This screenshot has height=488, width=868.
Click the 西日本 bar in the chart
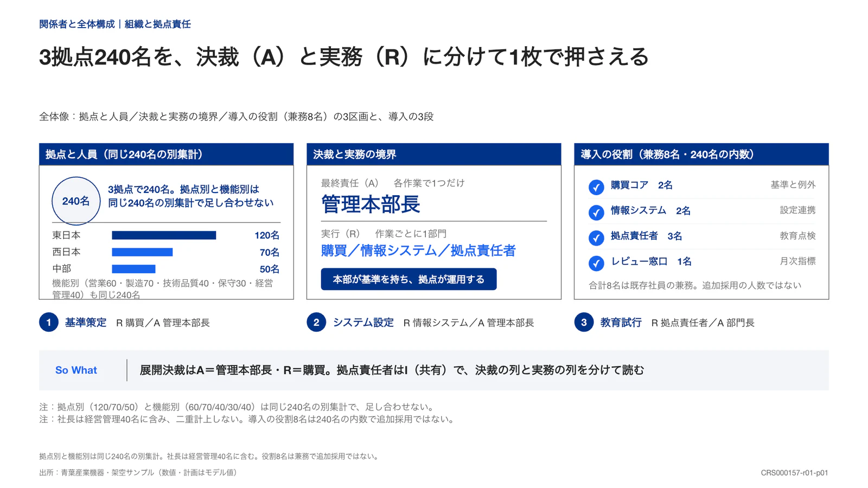(x=142, y=252)
